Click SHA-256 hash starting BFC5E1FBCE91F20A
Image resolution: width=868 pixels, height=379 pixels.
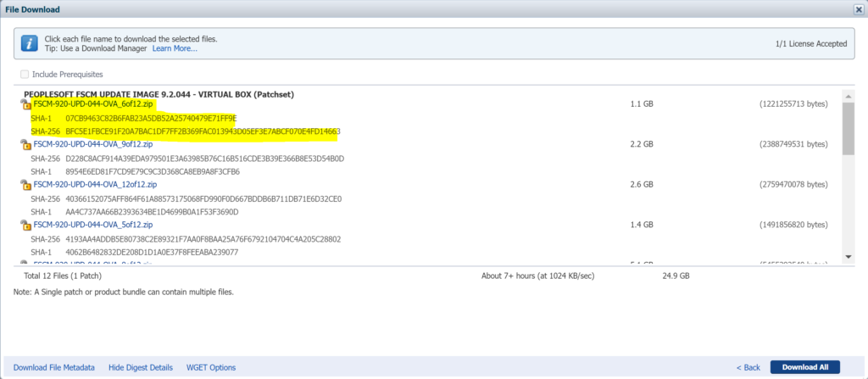203,131
